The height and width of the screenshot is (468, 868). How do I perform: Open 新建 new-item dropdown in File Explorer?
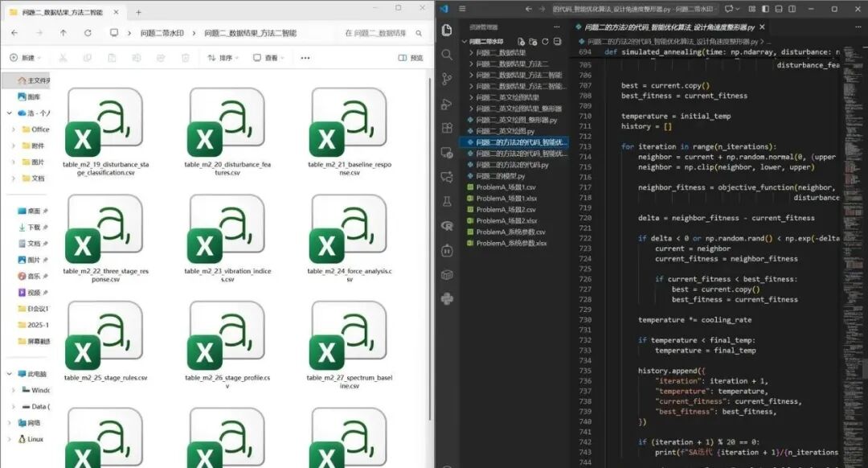(26, 58)
